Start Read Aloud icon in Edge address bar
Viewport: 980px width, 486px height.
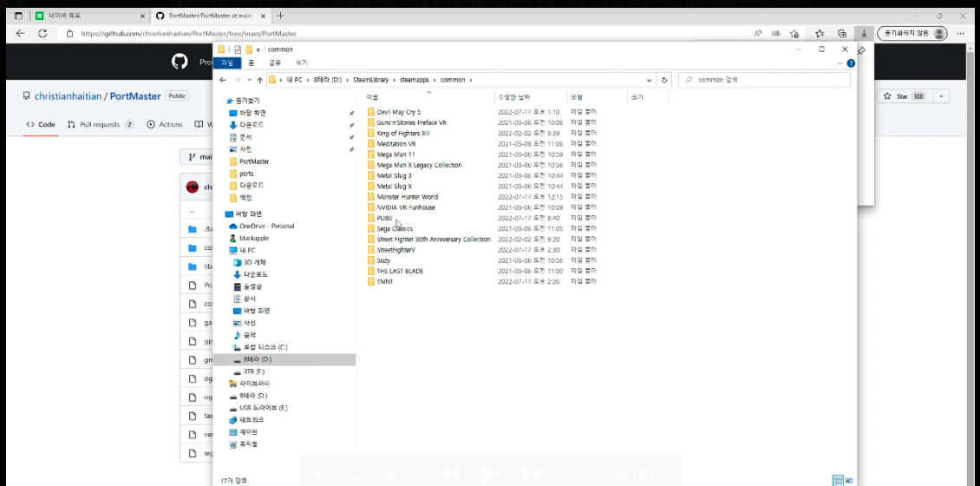pyautogui.click(x=758, y=33)
